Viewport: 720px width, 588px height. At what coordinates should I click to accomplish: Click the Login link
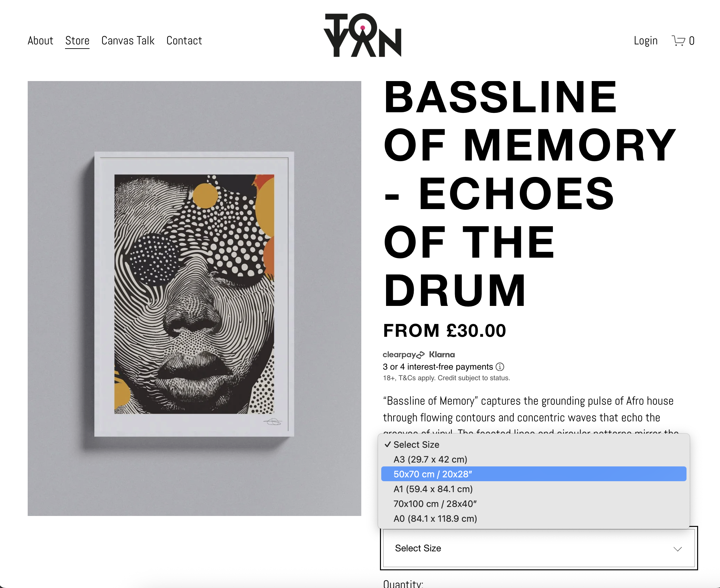(x=645, y=41)
